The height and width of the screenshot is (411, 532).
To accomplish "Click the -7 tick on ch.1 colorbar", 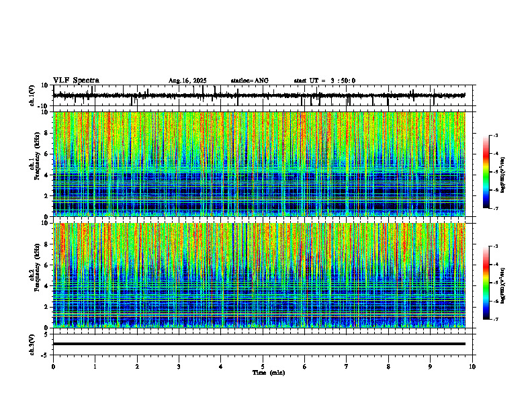I will pyautogui.click(x=496, y=208).
